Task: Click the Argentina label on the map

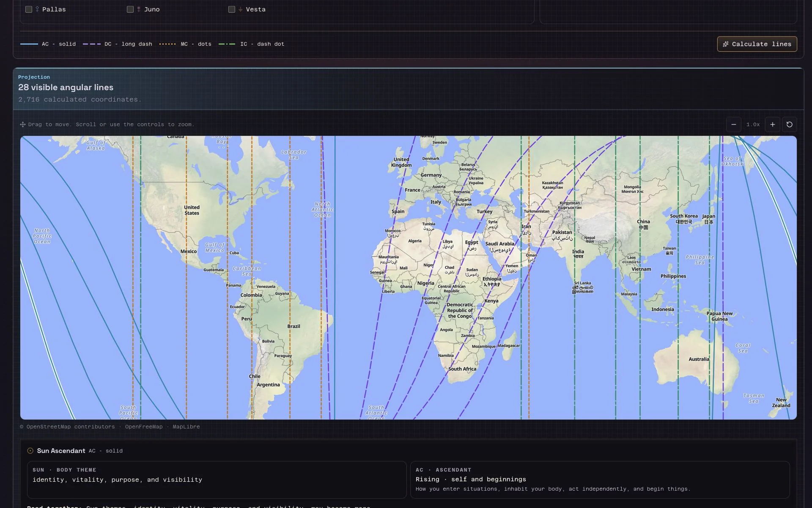Action: (268, 385)
